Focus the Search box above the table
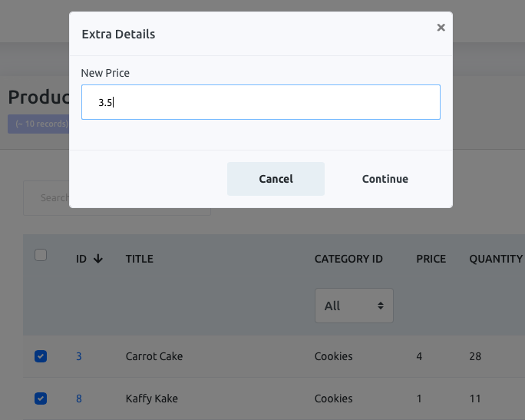Screen dimensions: 525x420 pos(46,198)
